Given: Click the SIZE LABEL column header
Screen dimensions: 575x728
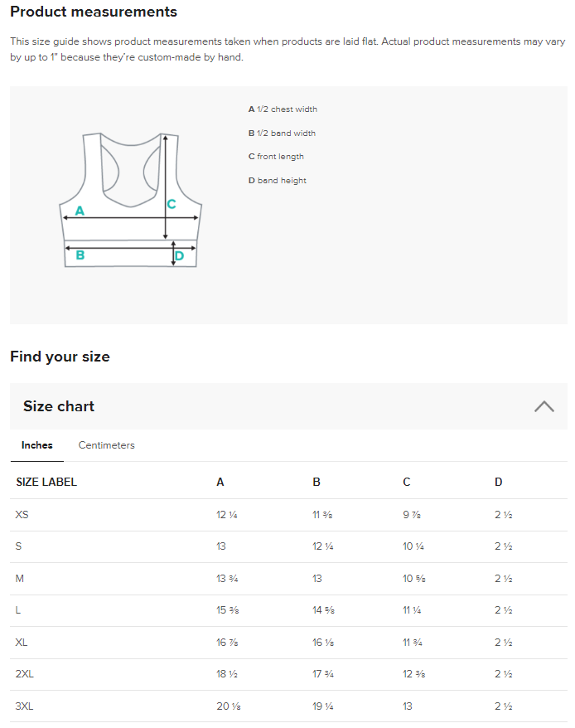Looking at the screenshot, I should pos(46,482).
